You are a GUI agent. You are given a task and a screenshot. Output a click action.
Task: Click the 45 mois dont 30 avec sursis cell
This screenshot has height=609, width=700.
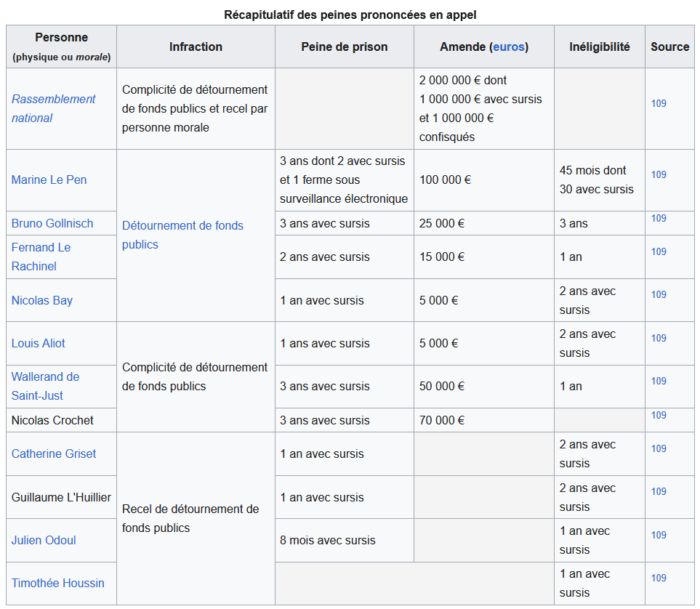click(600, 180)
